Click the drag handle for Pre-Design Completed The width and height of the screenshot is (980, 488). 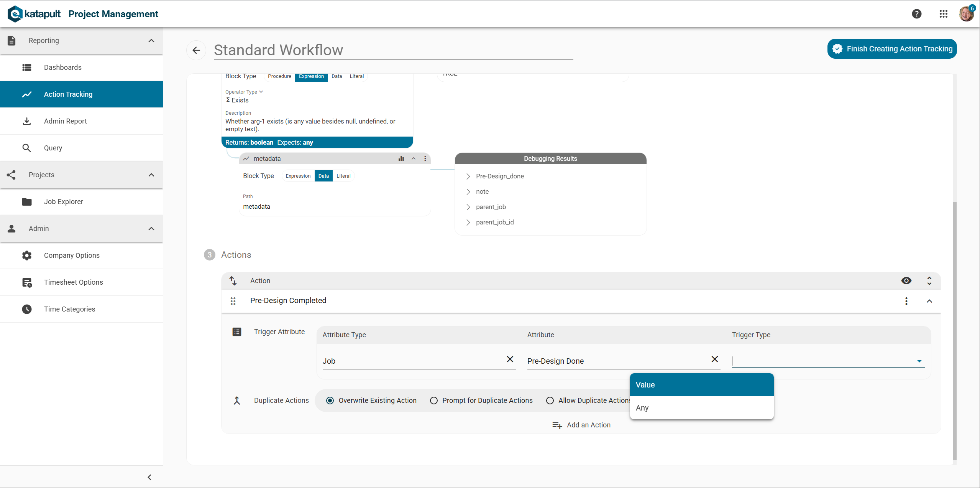click(x=233, y=301)
